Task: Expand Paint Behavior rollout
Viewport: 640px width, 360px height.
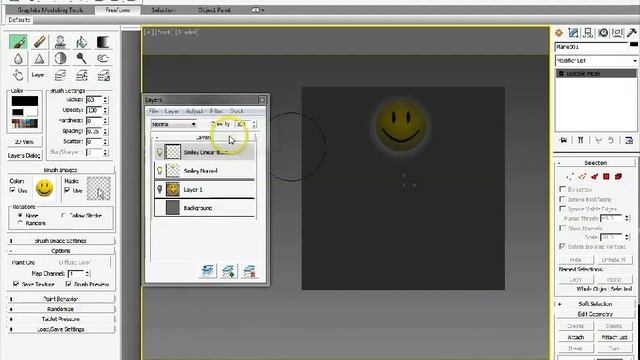Action: coord(61,299)
